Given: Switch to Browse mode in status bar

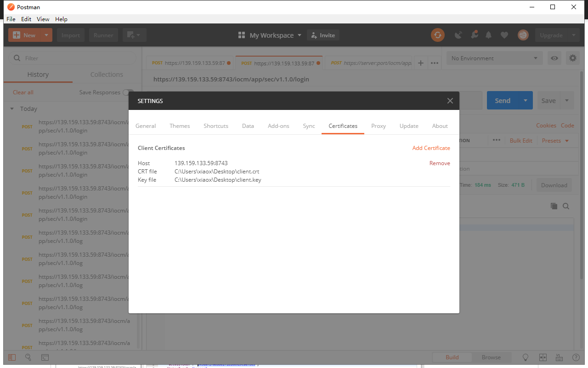Looking at the screenshot, I should pos(491,357).
